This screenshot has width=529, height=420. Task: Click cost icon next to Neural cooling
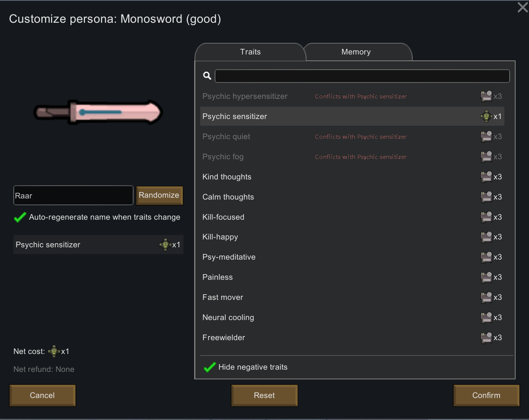(x=486, y=317)
